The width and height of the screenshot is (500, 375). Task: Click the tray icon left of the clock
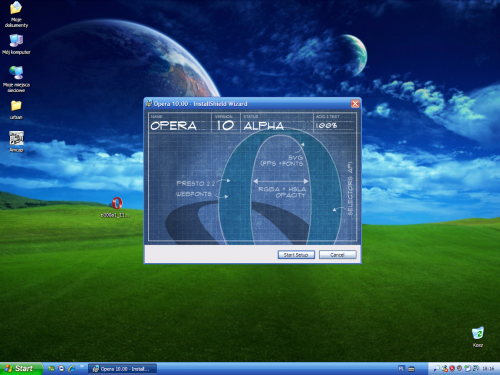[x=476, y=368]
